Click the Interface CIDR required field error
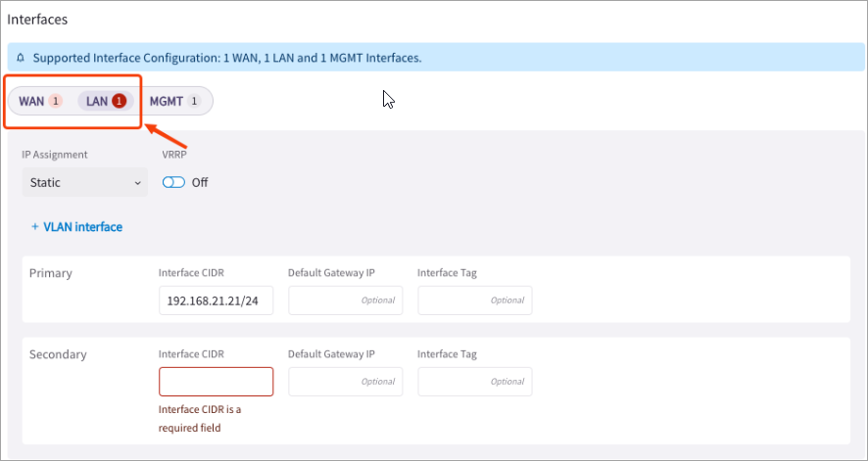868x461 pixels. pyautogui.click(x=199, y=418)
